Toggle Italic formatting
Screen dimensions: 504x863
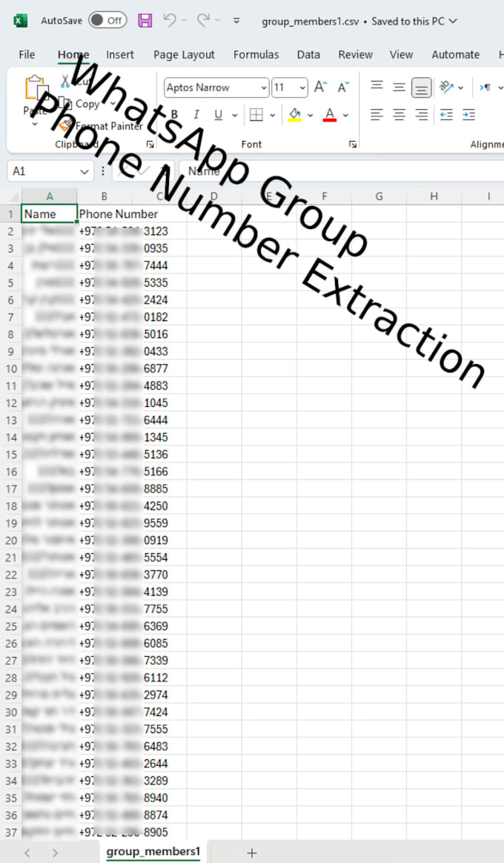[x=196, y=114]
